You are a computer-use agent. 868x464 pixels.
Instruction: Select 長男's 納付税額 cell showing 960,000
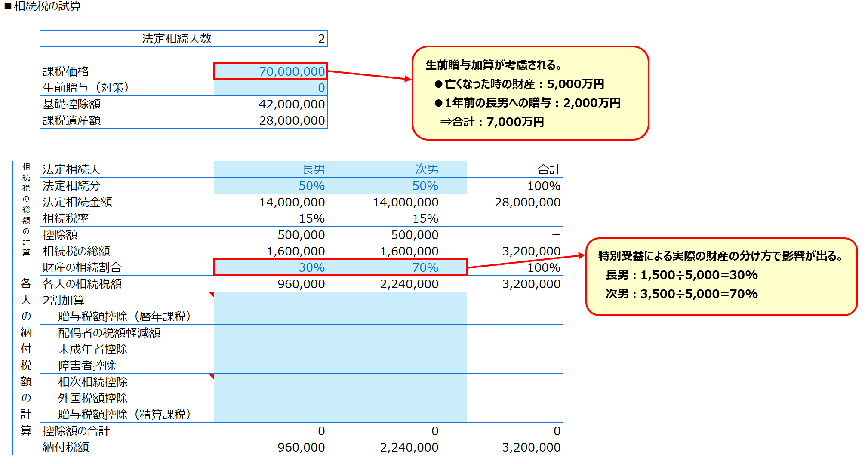coord(270,447)
